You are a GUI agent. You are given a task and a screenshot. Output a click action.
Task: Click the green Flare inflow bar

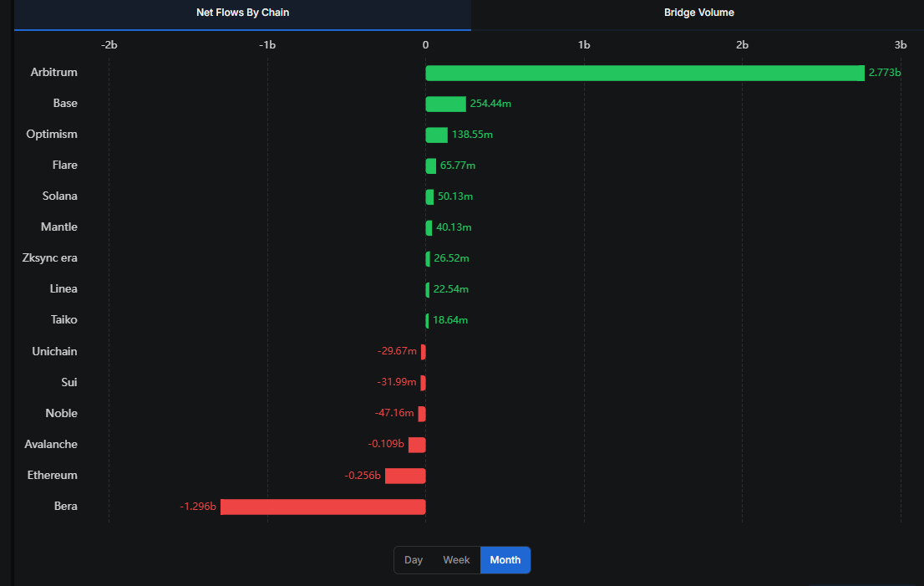tap(431, 166)
